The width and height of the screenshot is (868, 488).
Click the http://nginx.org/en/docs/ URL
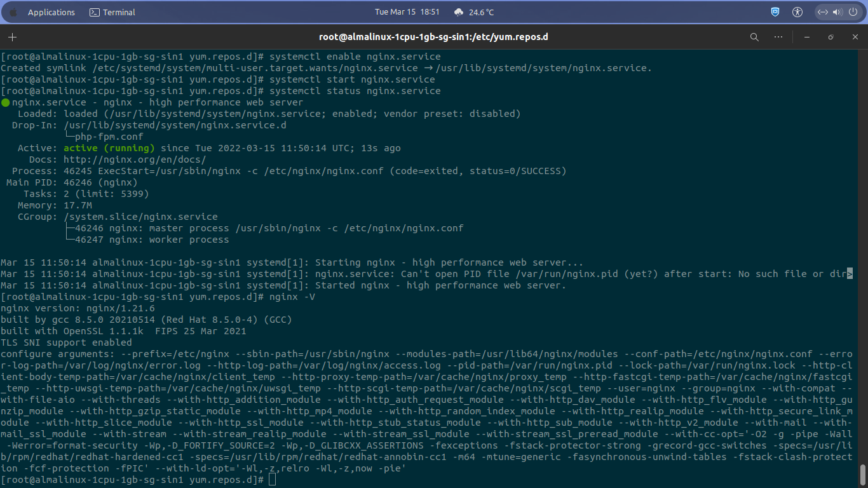coord(135,159)
